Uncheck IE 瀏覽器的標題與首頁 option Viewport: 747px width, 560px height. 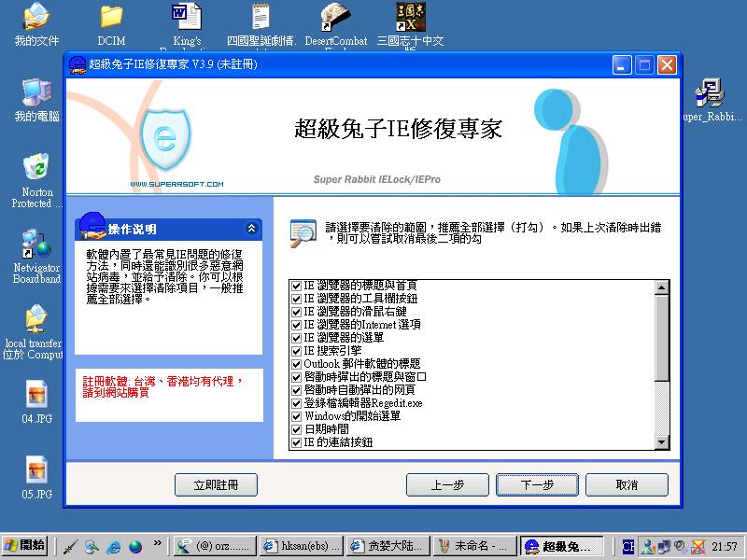(x=296, y=286)
